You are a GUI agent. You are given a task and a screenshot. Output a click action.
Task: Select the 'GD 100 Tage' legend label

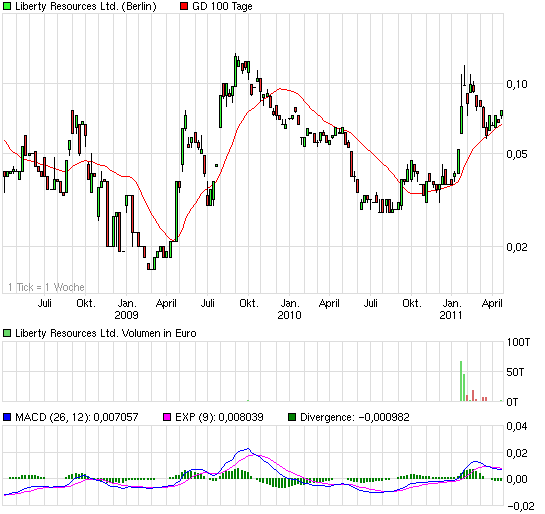coord(222,6)
